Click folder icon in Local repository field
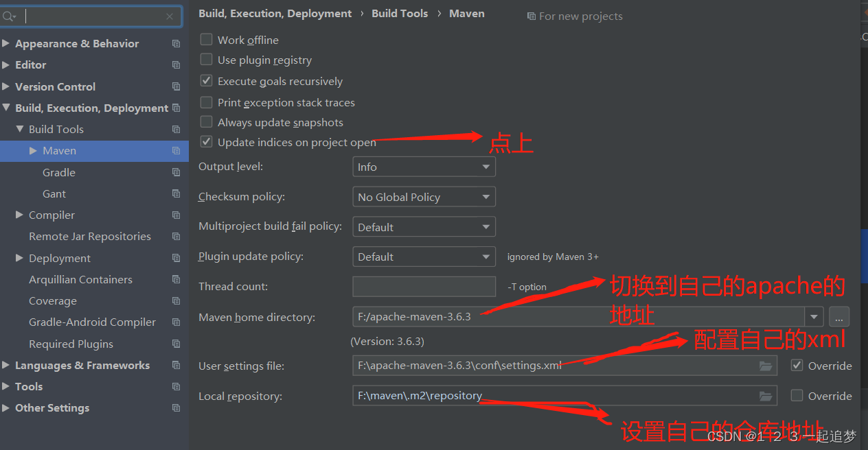 766,396
